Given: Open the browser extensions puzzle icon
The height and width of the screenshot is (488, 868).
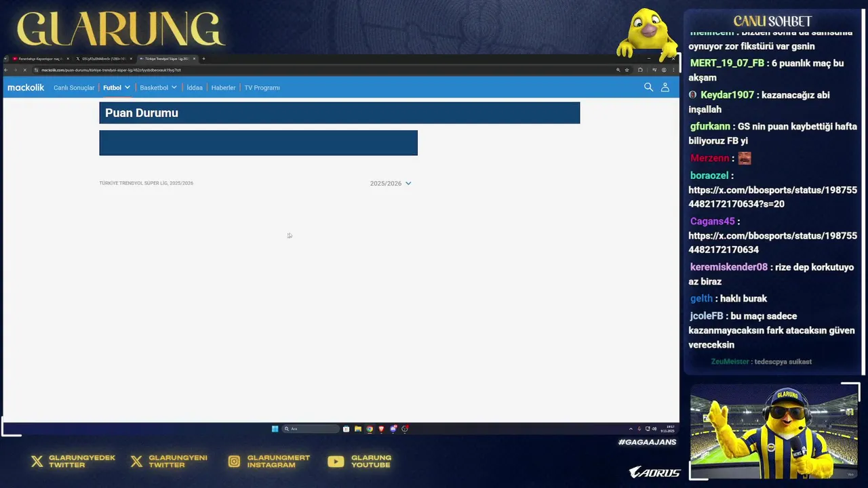Looking at the screenshot, I should tap(640, 70).
